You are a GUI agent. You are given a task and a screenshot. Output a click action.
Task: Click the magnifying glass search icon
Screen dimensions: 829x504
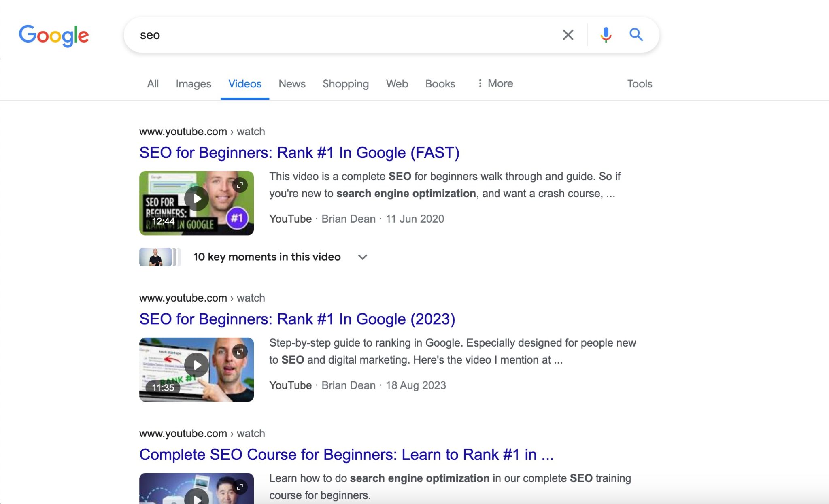click(x=636, y=35)
